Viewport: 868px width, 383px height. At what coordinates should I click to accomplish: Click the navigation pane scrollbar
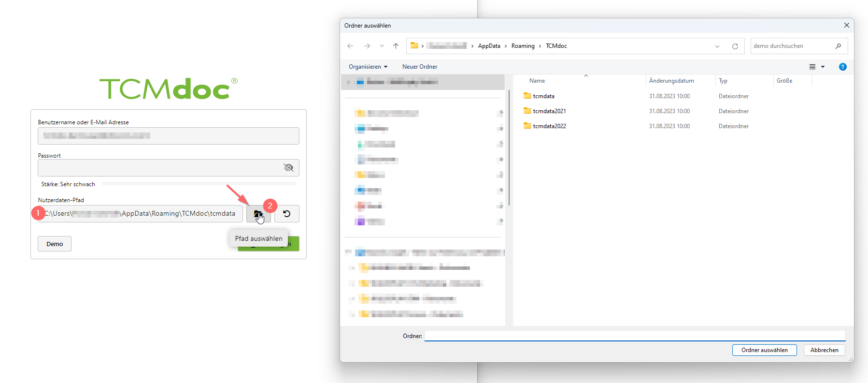point(509,147)
